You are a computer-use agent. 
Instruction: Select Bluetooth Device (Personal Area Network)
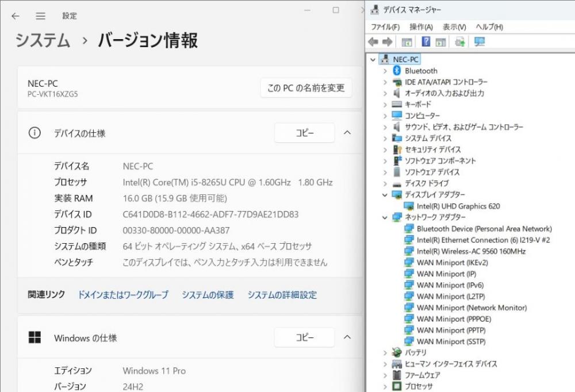(484, 229)
